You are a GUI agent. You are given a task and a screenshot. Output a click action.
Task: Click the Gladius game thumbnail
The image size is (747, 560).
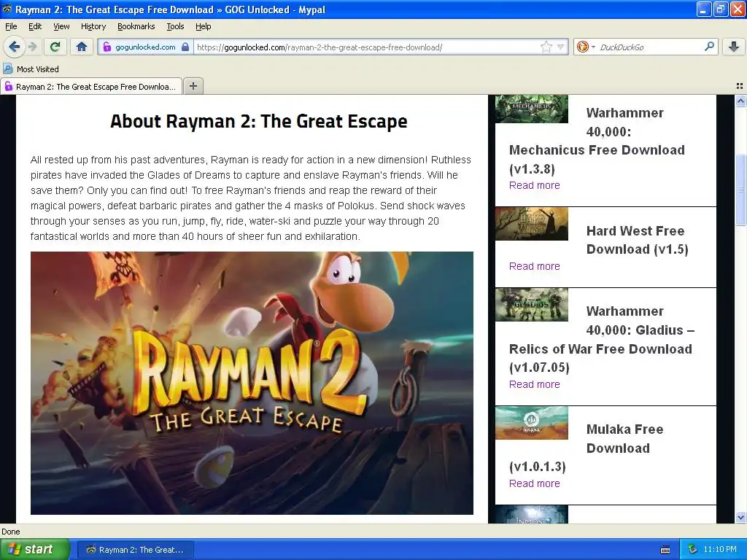pos(532,305)
